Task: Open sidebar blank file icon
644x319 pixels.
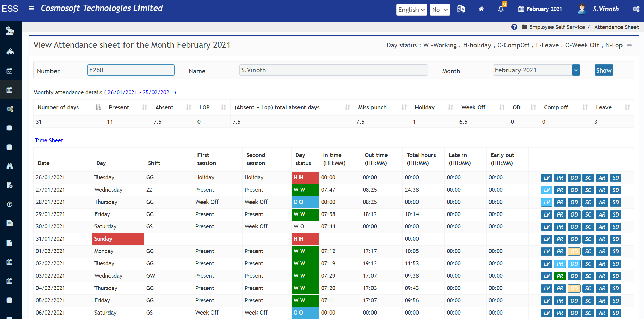Action: pos(10,243)
